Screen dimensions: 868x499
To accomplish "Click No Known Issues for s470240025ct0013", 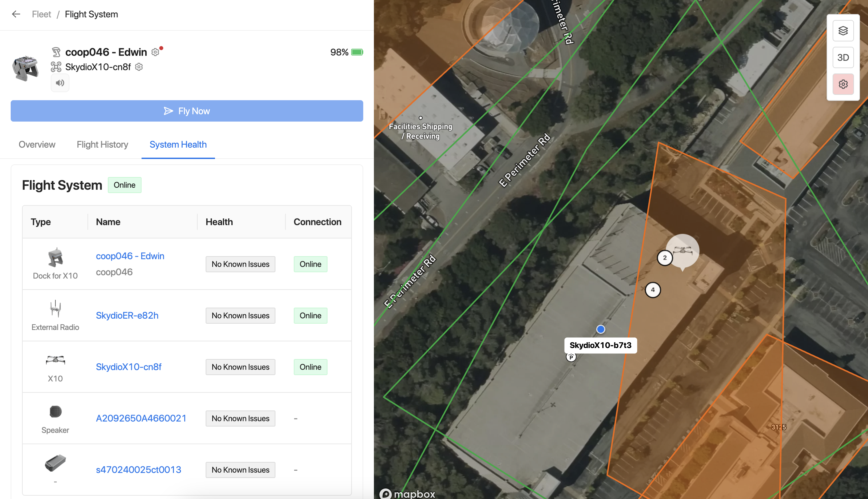I will click(x=240, y=470).
